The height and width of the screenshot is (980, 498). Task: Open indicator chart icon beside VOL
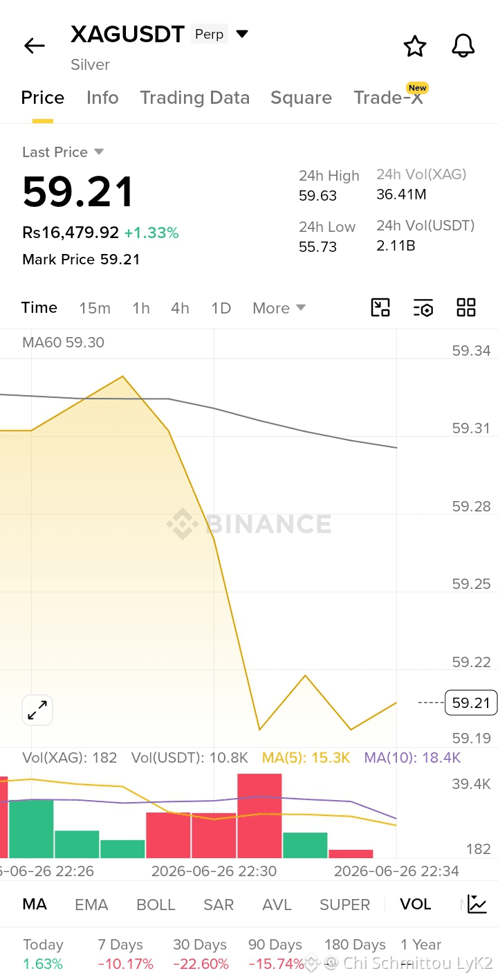click(477, 904)
